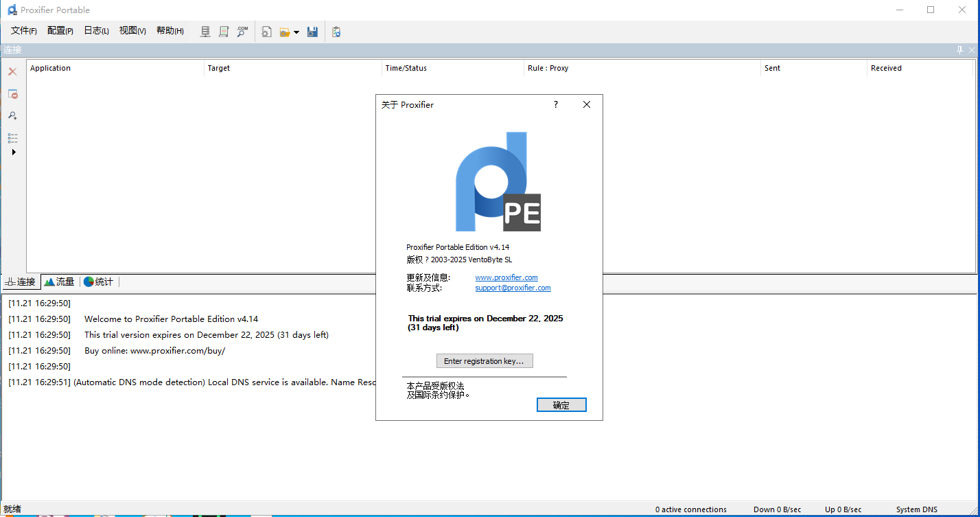Click the Enter registration key button
The width and height of the screenshot is (980, 517).
[x=485, y=361]
